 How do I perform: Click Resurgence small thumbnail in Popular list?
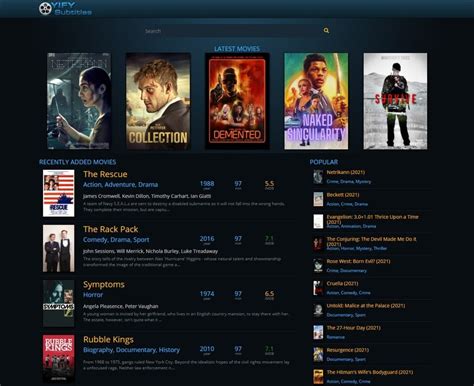[x=318, y=355]
